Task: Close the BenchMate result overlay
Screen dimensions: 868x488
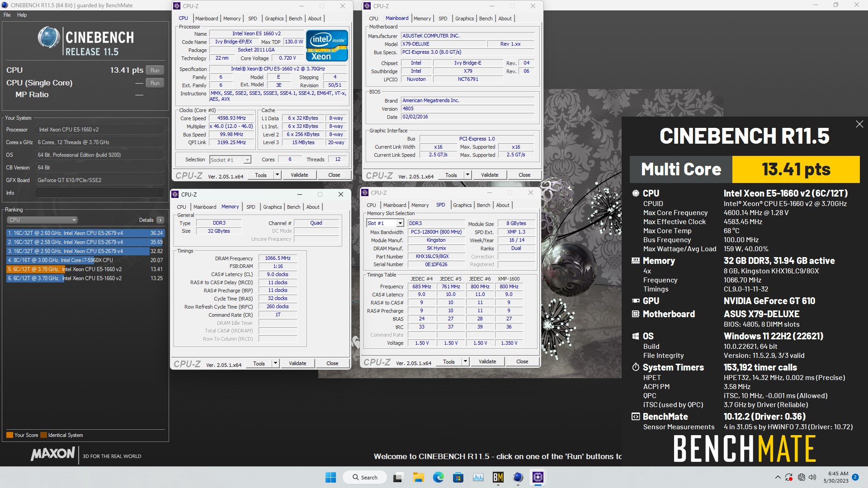Action: pos(859,124)
